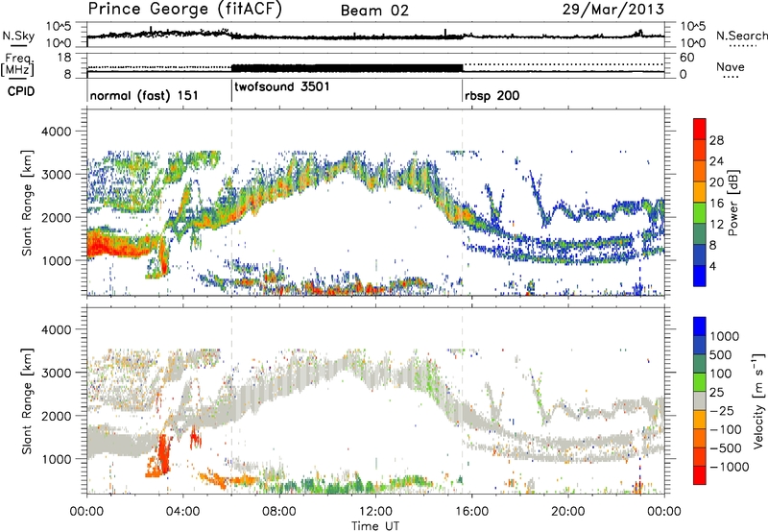Select the '12:00' time tick label
Viewport: 768px width, 532px height.
(x=375, y=512)
